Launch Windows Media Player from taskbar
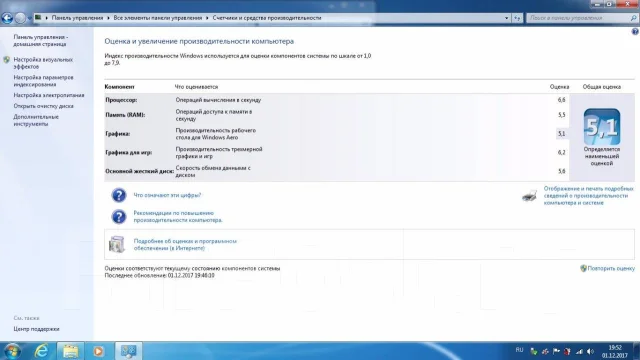640x360 pixels. 98,351
